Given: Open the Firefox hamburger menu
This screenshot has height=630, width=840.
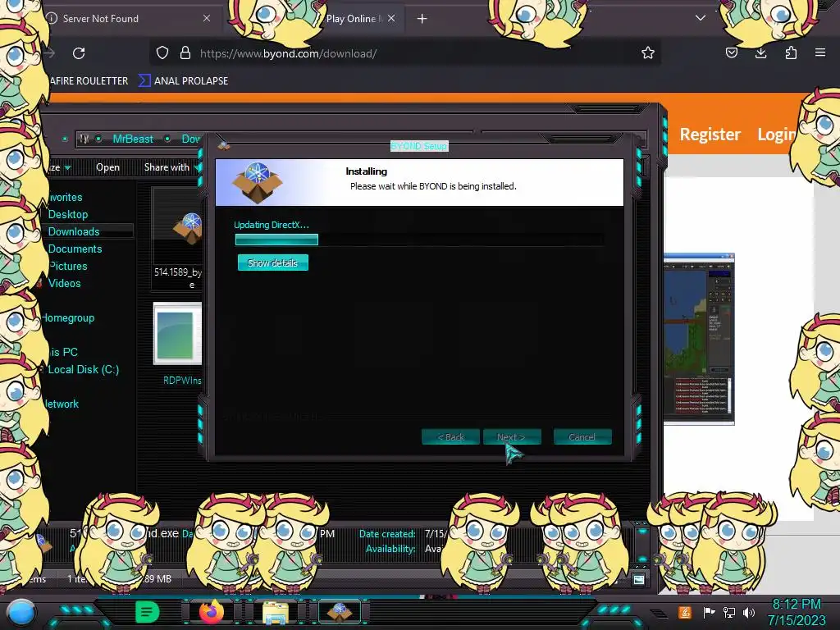Looking at the screenshot, I should tap(820, 52).
